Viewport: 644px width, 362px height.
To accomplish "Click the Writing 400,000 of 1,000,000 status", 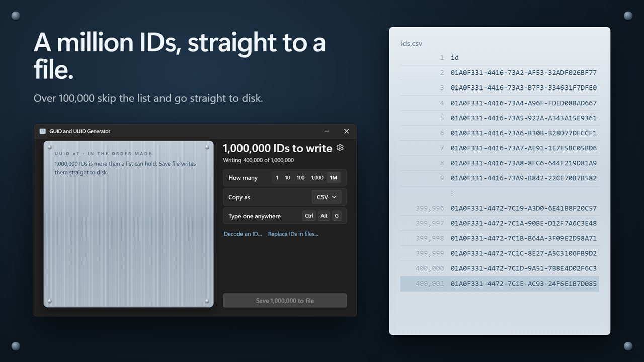I will (x=259, y=160).
